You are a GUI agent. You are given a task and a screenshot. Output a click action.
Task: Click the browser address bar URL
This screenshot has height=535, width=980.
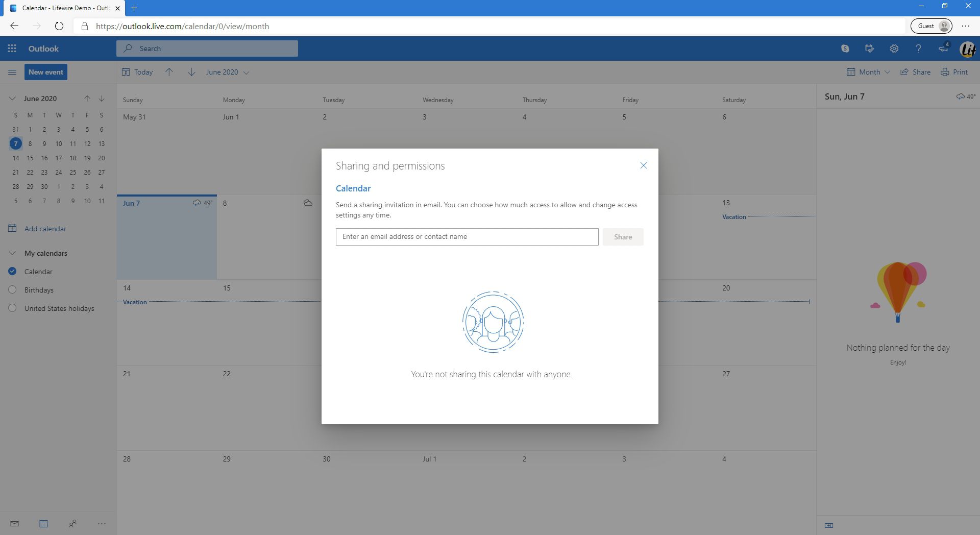tap(182, 26)
